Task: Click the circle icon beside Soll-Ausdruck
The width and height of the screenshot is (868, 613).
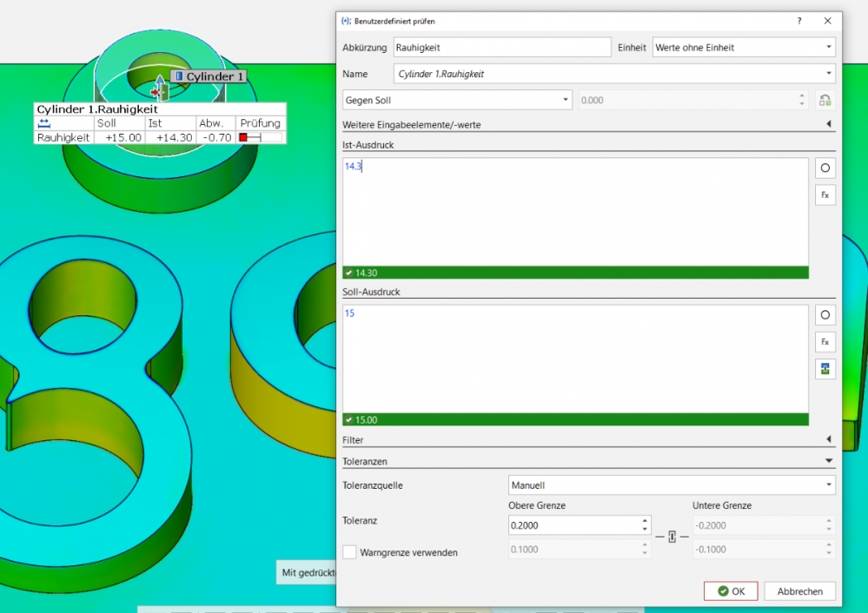Action: click(x=825, y=315)
